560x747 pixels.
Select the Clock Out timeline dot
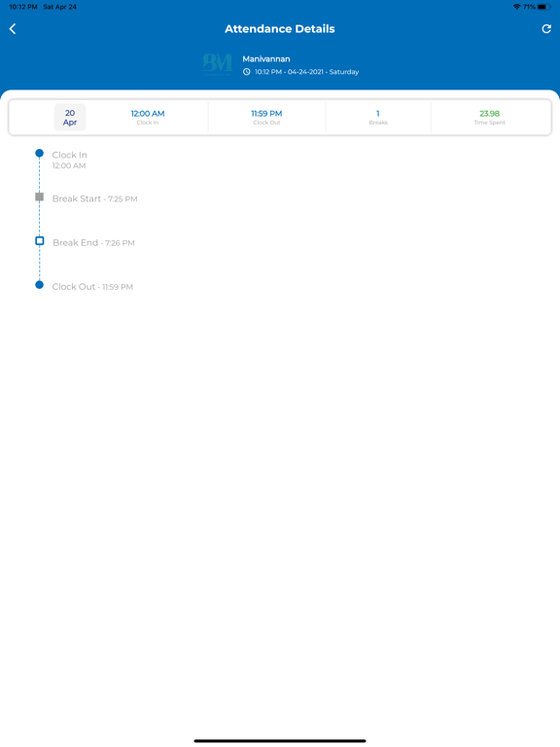pos(40,285)
